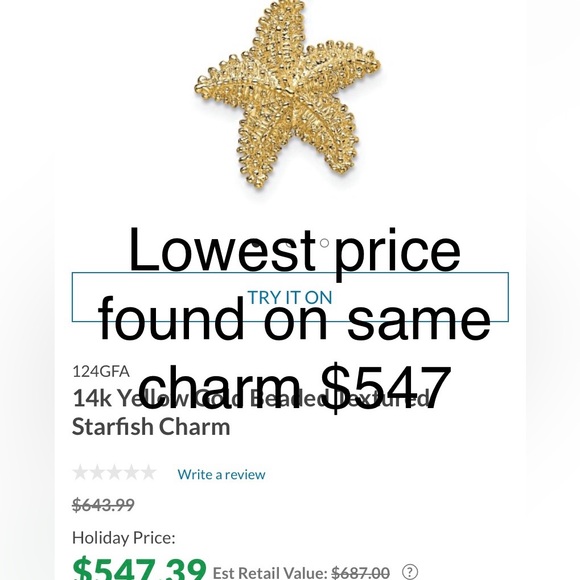Follow the Write a review link
Image resolution: width=580 pixels, height=580 pixels.
pyautogui.click(x=221, y=474)
